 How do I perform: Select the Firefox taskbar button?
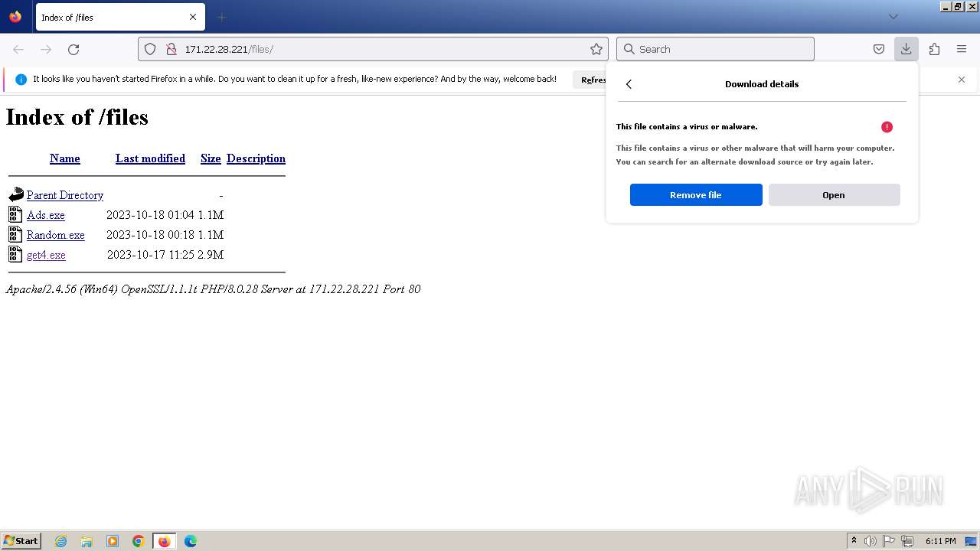[165, 541]
